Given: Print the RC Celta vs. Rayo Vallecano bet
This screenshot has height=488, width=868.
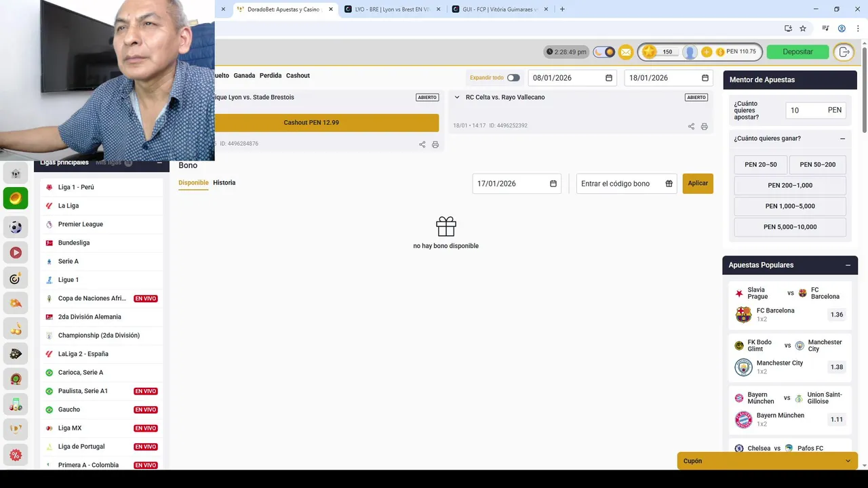Looking at the screenshot, I should [x=704, y=126].
